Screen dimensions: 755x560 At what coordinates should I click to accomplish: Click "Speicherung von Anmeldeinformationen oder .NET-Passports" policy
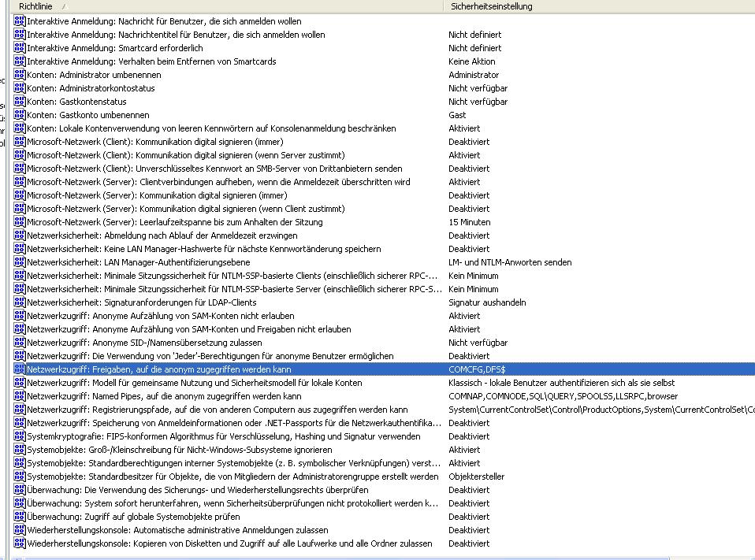(x=234, y=423)
